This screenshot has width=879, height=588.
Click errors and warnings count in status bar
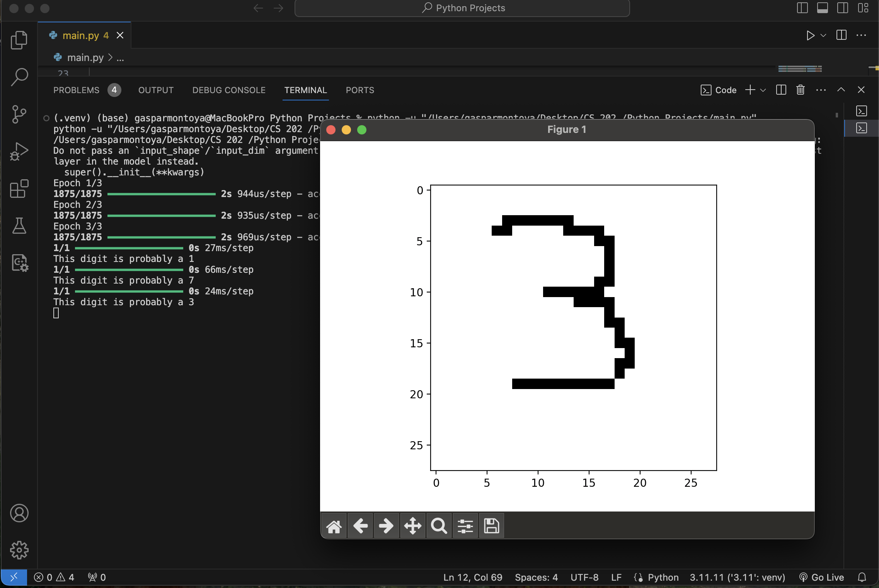coord(54,577)
